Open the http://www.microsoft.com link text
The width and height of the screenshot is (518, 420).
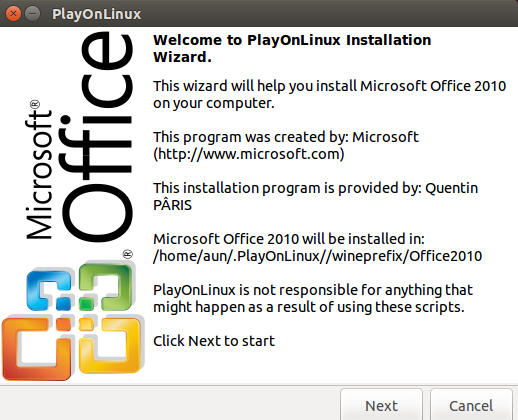249,154
